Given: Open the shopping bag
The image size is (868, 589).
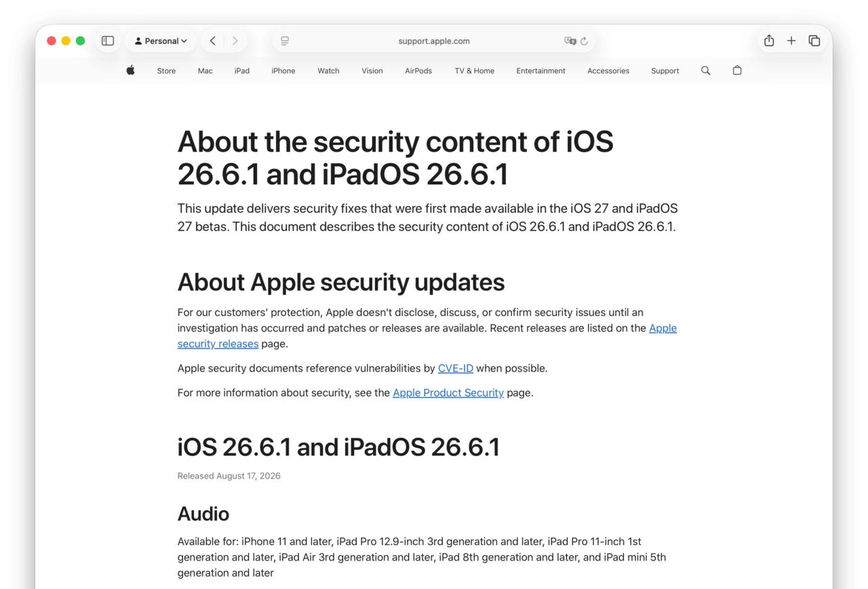Looking at the screenshot, I should [737, 70].
